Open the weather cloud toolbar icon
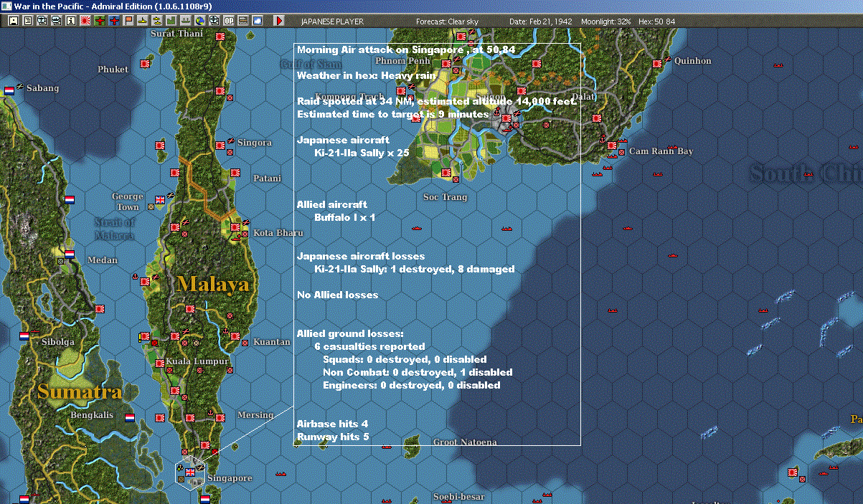The height and width of the screenshot is (504, 863). click(258, 21)
